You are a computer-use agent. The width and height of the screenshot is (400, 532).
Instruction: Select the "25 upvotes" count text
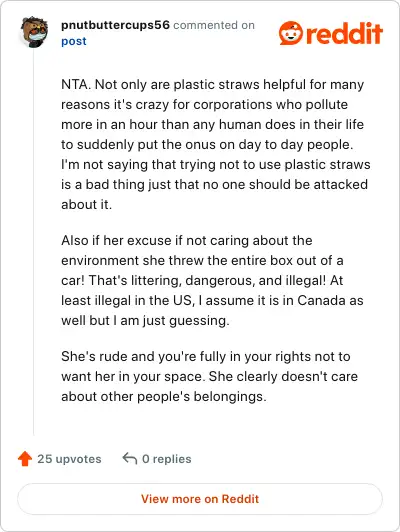[69, 459]
